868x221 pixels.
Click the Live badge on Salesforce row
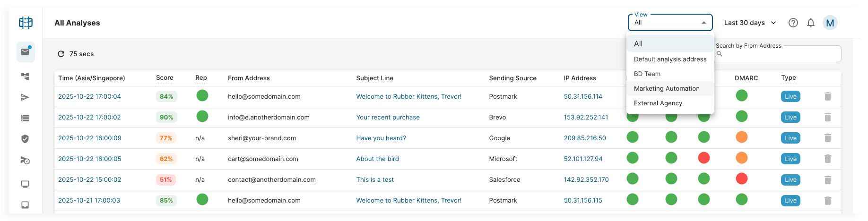(790, 179)
